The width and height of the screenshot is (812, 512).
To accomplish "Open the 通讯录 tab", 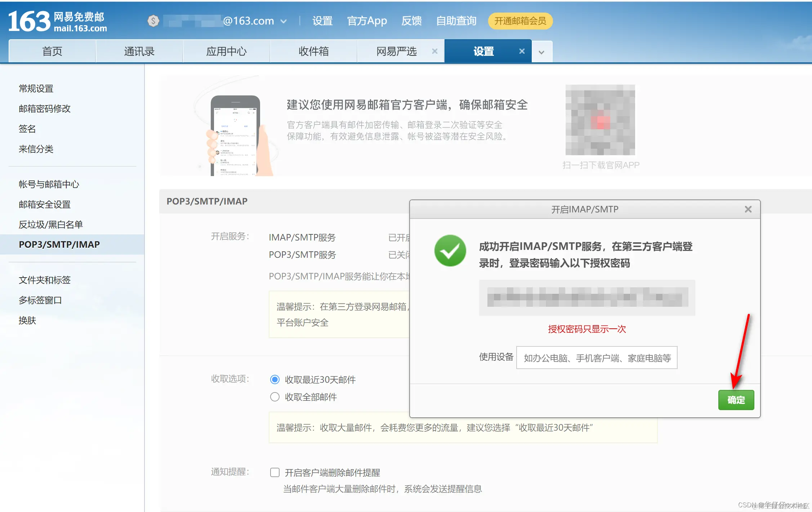I will [x=139, y=51].
